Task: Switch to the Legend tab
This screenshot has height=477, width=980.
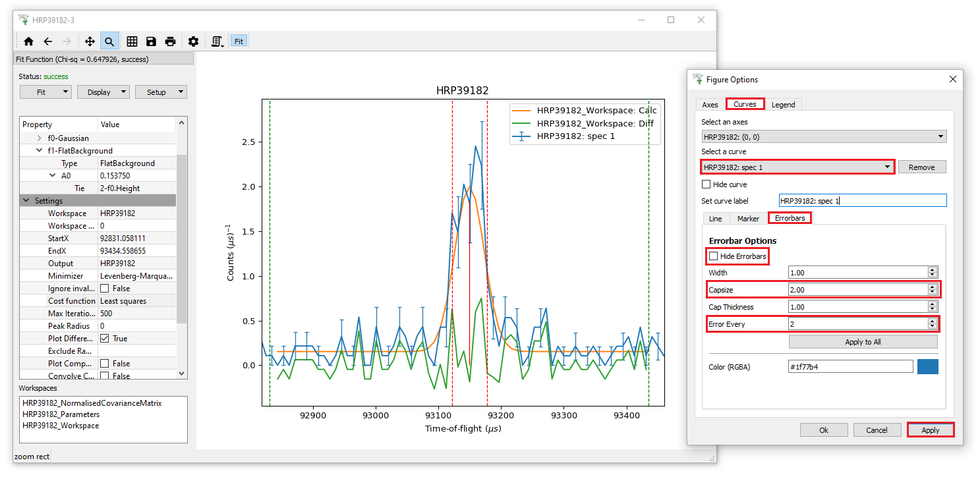Action: click(x=783, y=105)
